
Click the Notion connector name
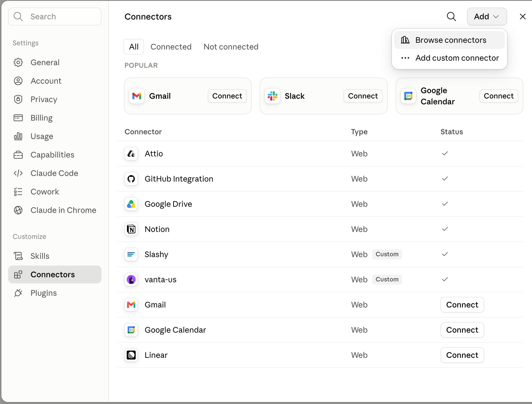click(157, 229)
